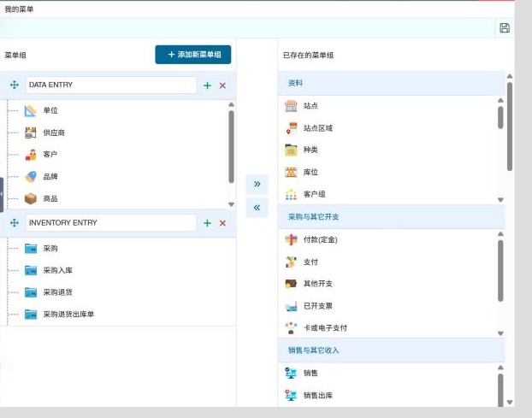The image size is (532, 418).
Task: Click the collapsed side panel handle at left edge
Action: [x=2, y=195]
